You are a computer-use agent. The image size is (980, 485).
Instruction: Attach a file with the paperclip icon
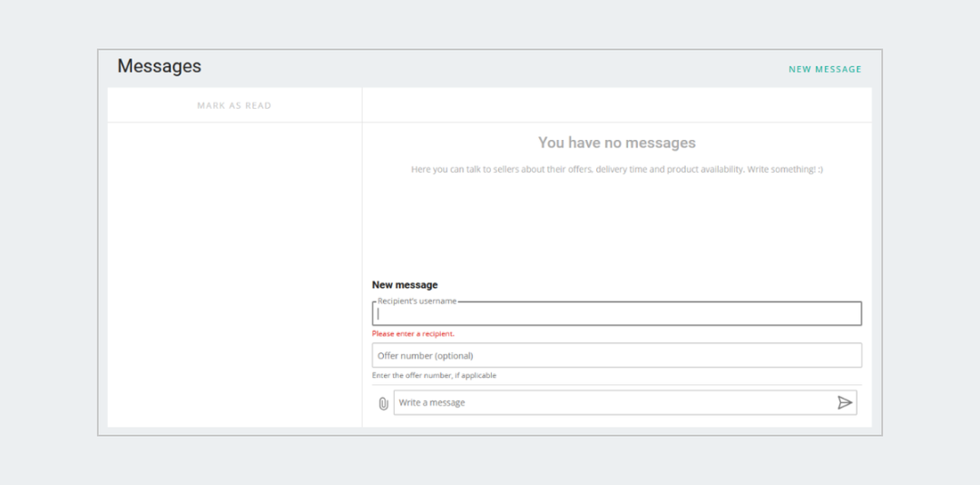coord(383,403)
